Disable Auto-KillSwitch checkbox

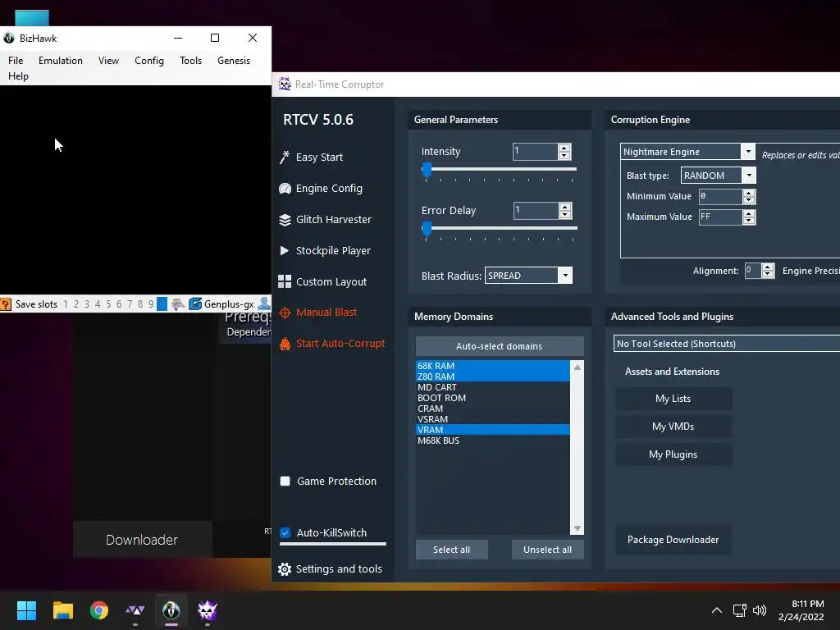285,532
